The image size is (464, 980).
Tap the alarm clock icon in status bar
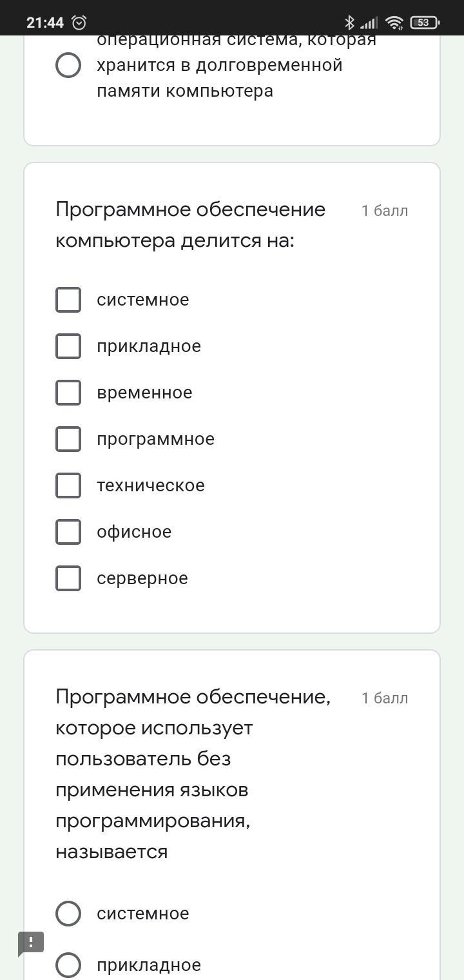(x=79, y=23)
